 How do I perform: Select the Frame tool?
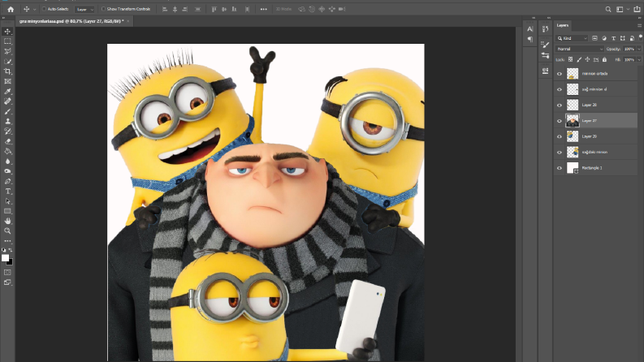pos(7,81)
